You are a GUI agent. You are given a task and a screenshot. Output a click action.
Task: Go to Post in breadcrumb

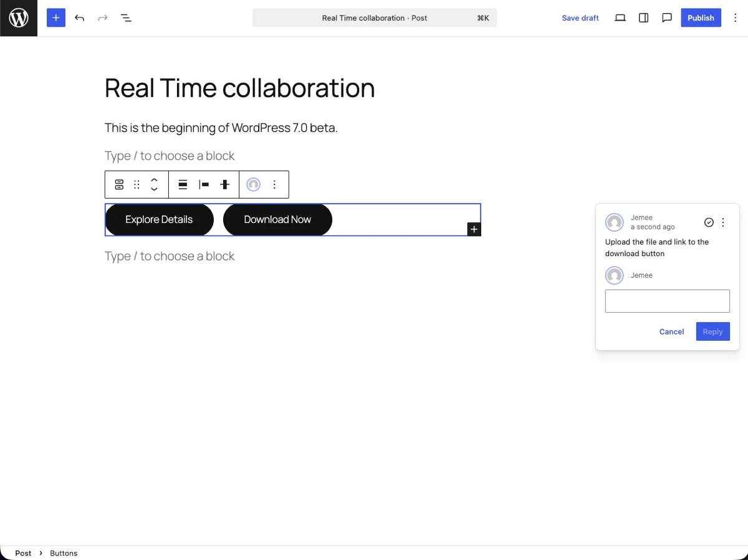23,553
